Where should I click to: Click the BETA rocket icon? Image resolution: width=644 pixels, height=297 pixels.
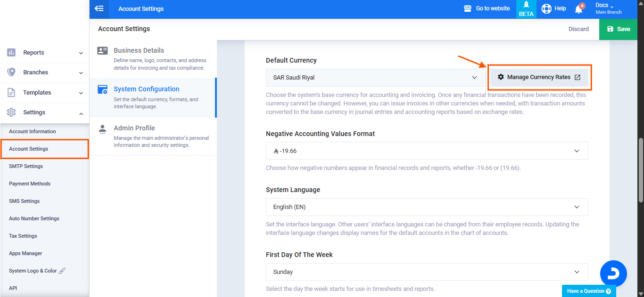[526, 5]
